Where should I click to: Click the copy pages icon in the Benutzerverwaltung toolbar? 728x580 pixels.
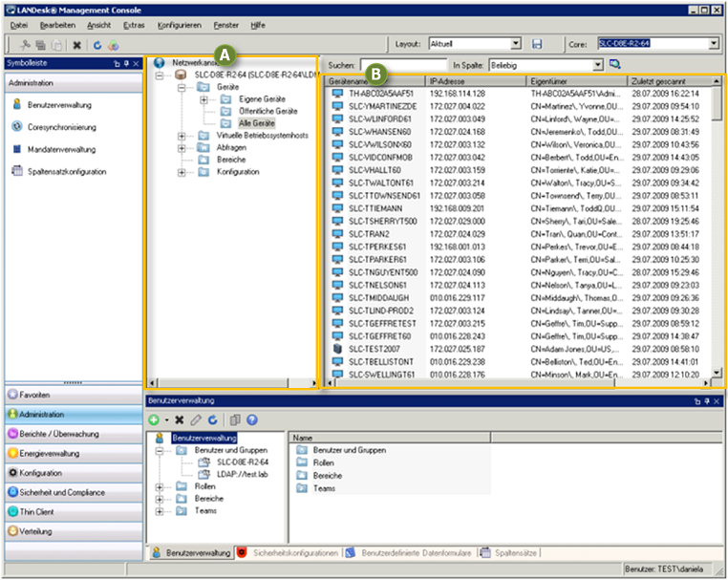point(235,420)
